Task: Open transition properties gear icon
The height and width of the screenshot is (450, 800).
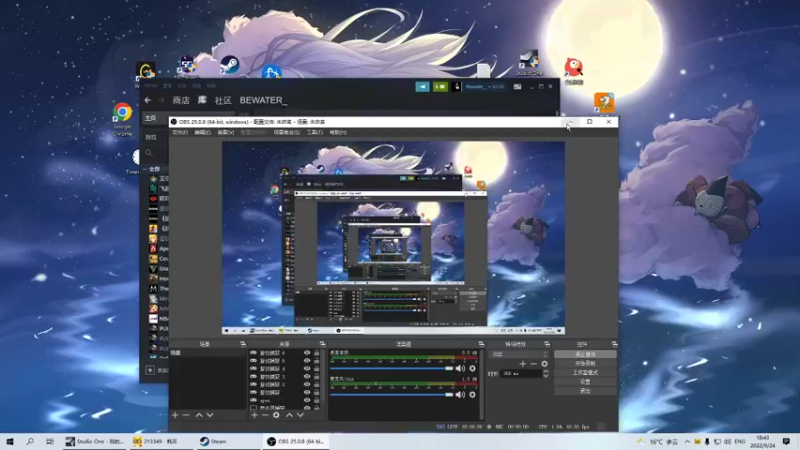Action: [x=544, y=364]
